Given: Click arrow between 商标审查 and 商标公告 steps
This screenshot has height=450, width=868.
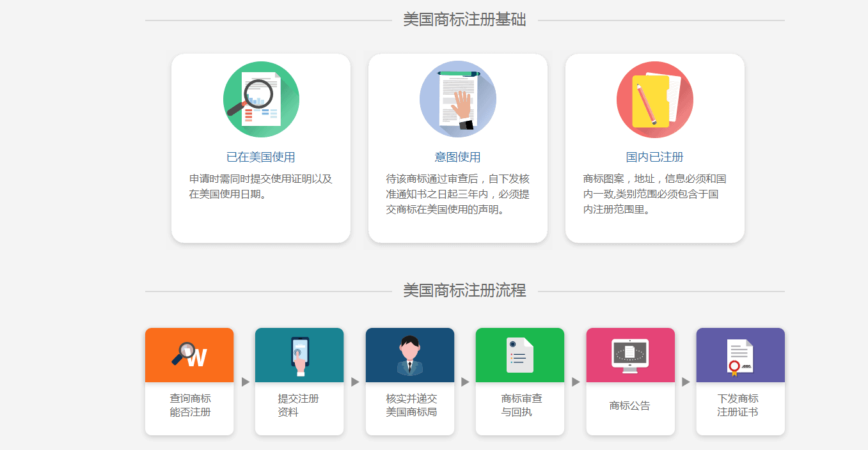Looking at the screenshot, I should coord(576,382).
